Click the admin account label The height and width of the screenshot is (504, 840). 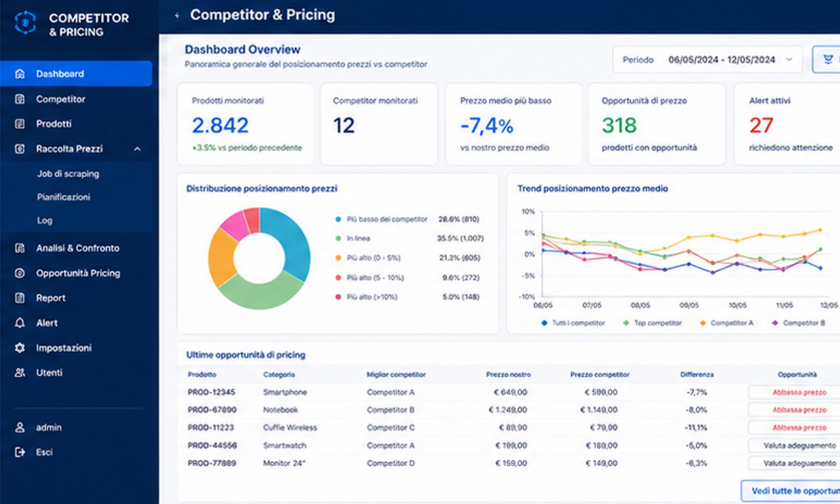pos(49,427)
